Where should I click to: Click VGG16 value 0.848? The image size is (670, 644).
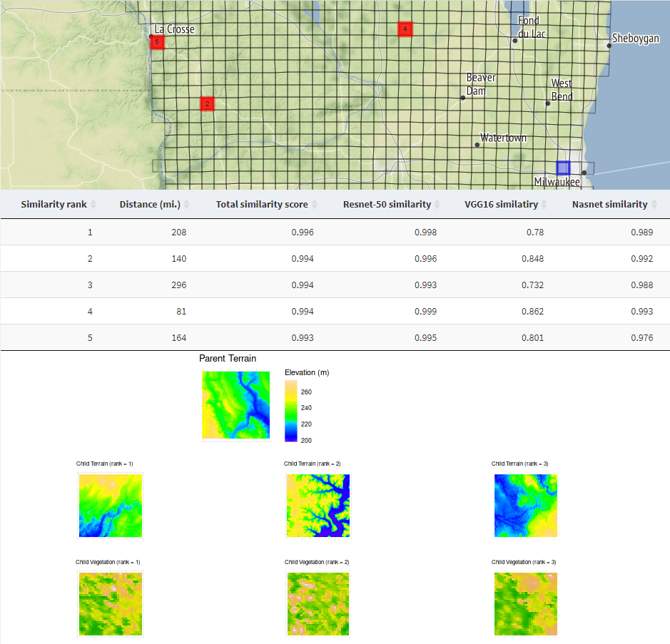click(533, 259)
